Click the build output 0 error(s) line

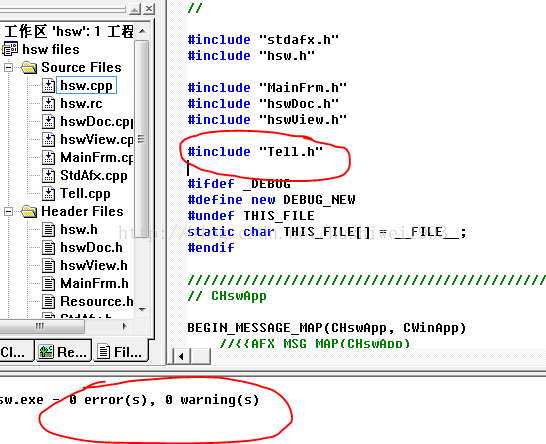130,399
